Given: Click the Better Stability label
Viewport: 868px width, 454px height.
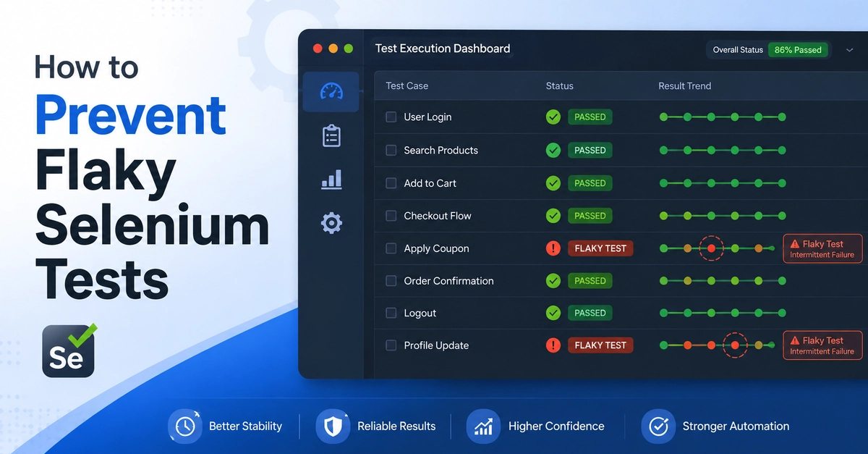Looking at the screenshot, I should (x=245, y=426).
